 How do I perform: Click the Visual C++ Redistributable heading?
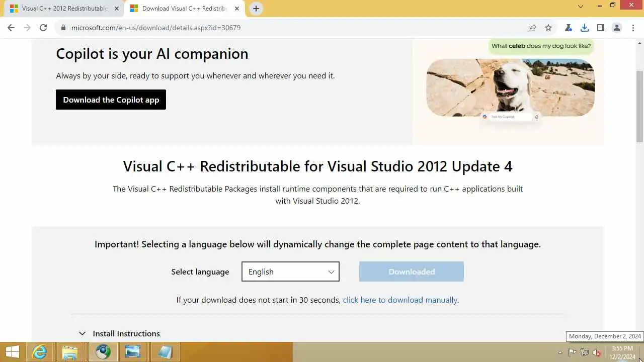point(317,166)
